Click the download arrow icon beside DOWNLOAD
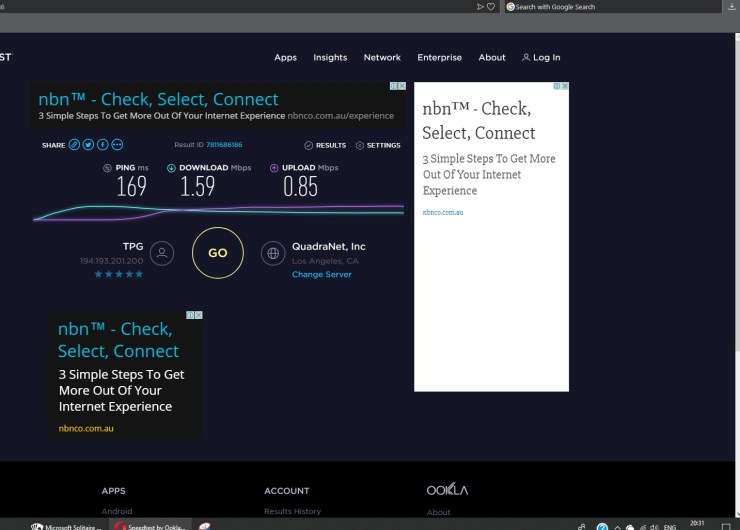This screenshot has width=740, height=530. pyautogui.click(x=171, y=168)
